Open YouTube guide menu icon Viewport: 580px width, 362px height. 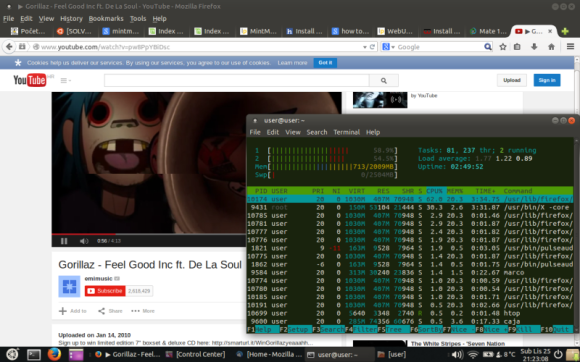(x=65, y=80)
